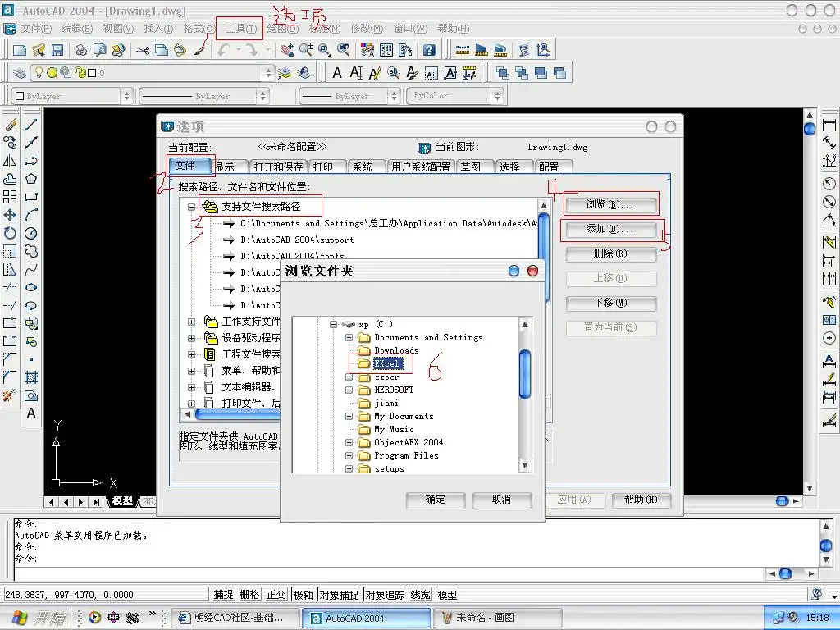Viewport: 840px width, 630px height.
Task: Toggle 正交 ortho mode in status bar
Action: pyautogui.click(x=276, y=595)
